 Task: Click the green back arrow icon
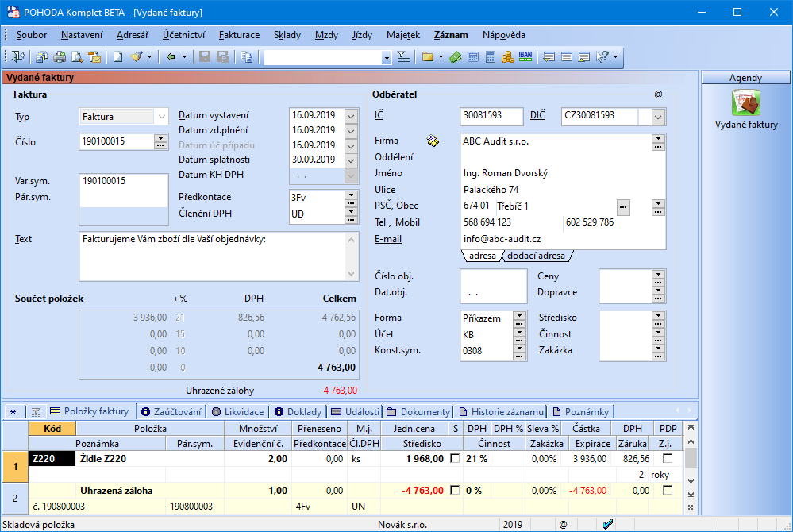tap(171, 56)
